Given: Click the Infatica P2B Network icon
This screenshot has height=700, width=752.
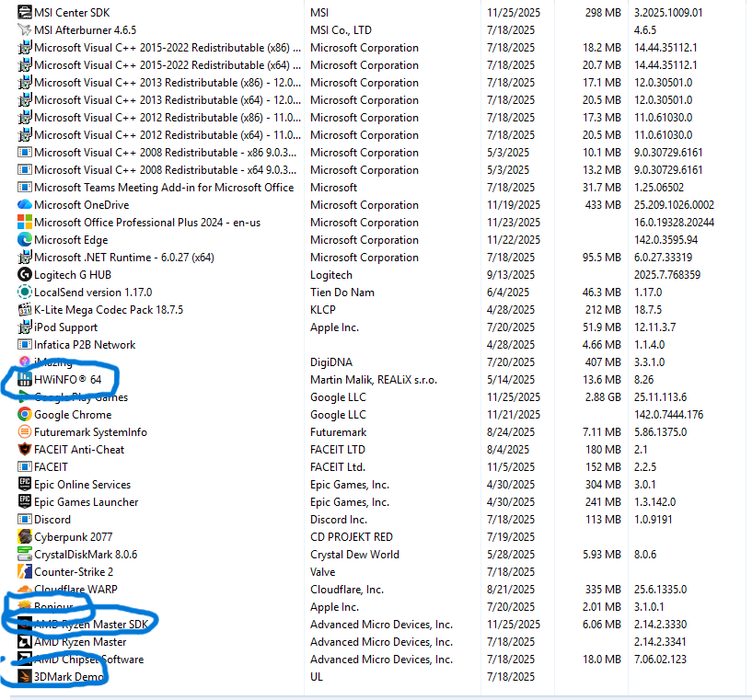Looking at the screenshot, I should (x=25, y=345).
